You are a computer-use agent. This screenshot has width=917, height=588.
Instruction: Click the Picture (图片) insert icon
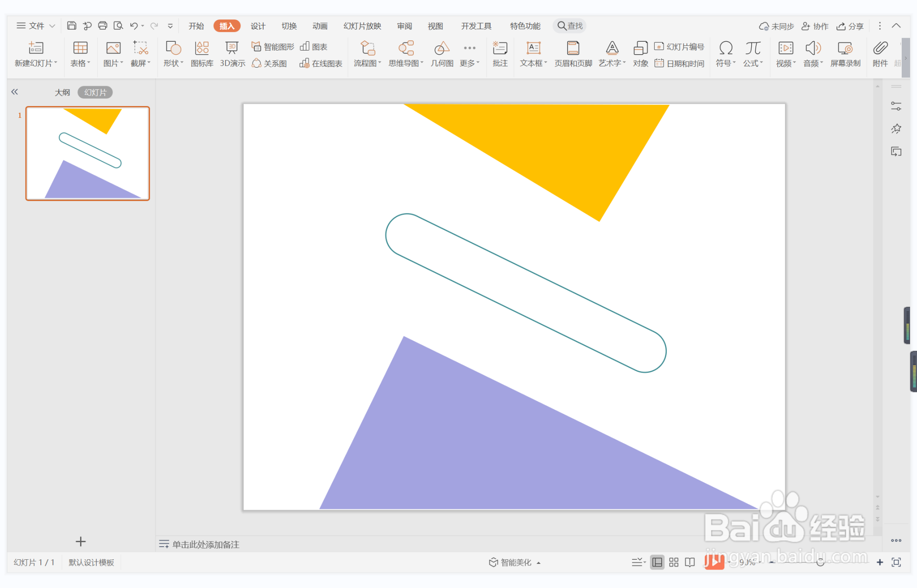click(113, 48)
